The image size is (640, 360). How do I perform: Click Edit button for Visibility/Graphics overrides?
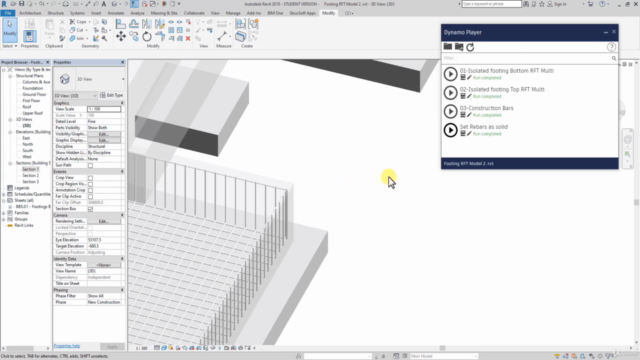coord(104,134)
